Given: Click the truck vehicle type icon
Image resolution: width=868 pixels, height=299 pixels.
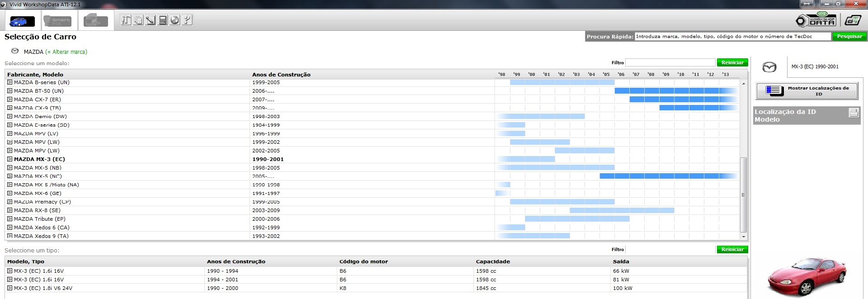Looking at the screenshot, I should (95, 21).
